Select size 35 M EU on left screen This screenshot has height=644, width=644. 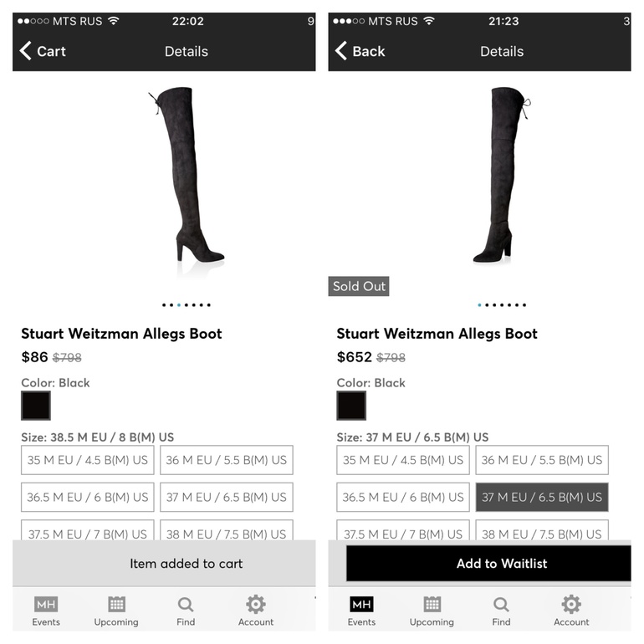coord(88,460)
